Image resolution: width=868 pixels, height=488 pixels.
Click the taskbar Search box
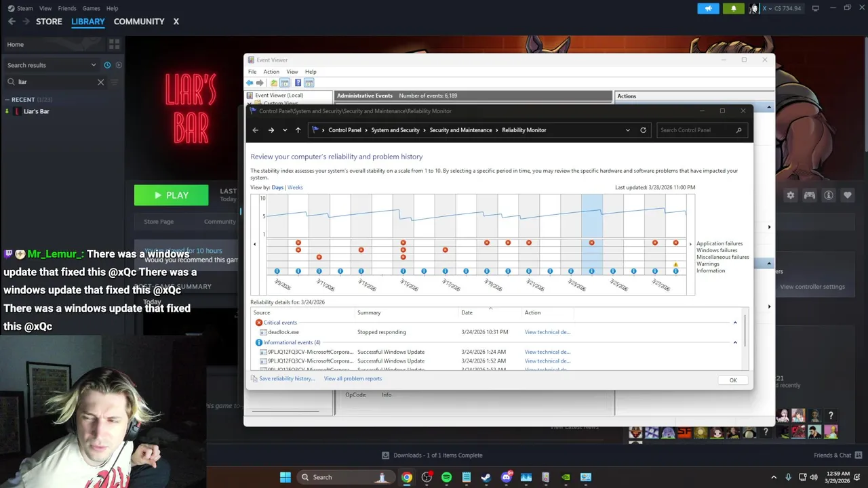(x=346, y=477)
